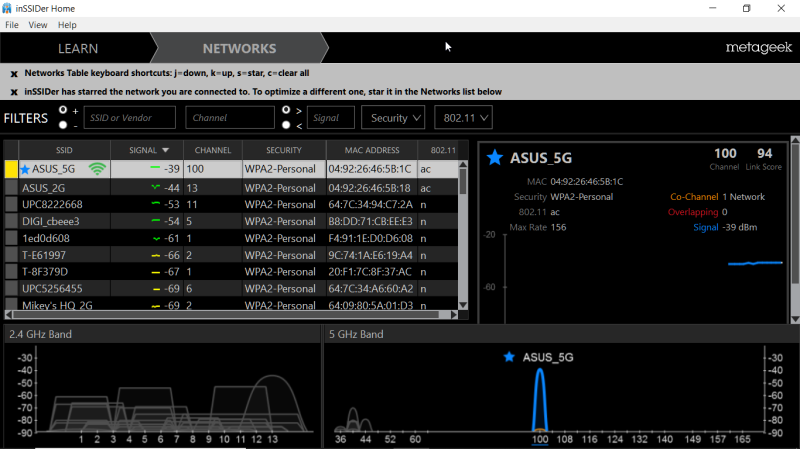
Task: Click the green Wi-Fi connected icon
Action: pyautogui.click(x=97, y=169)
